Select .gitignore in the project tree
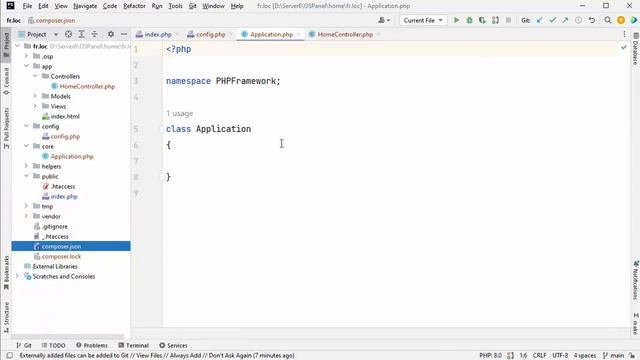Screen dimensions: 640x360 55,226
